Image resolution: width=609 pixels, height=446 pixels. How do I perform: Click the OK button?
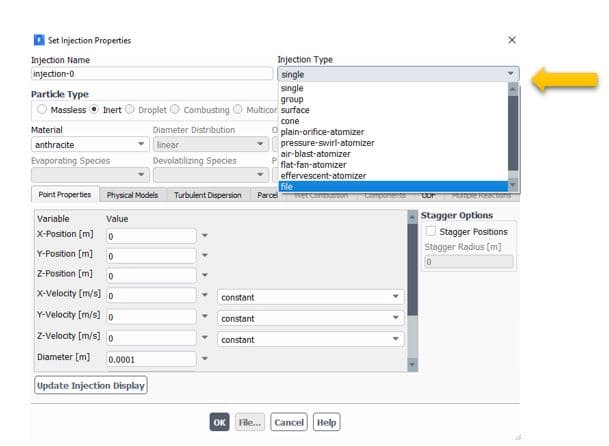point(219,422)
